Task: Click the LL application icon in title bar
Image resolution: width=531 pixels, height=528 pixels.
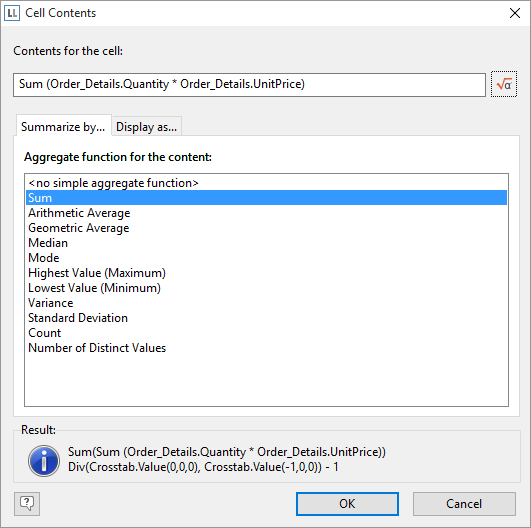Action: (12, 13)
